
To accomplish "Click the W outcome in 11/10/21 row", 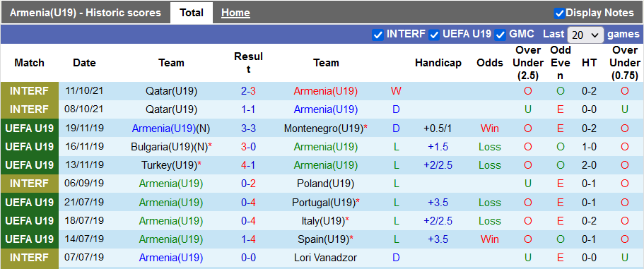I will tap(396, 91).
